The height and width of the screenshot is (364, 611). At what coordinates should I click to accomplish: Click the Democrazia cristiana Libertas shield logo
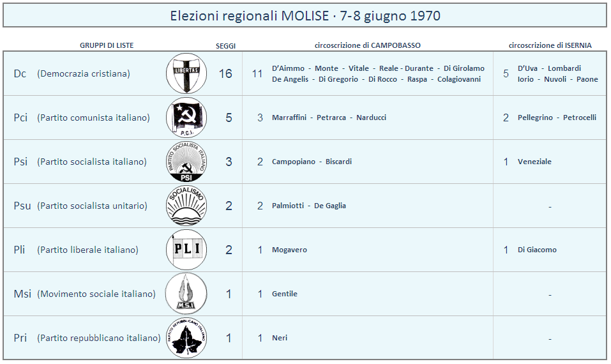click(186, 73)
